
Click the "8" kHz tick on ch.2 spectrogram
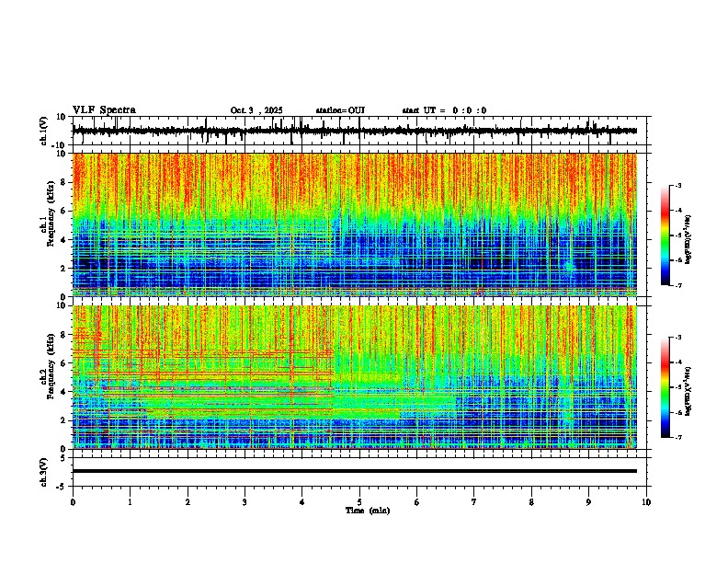coord(64,335)
